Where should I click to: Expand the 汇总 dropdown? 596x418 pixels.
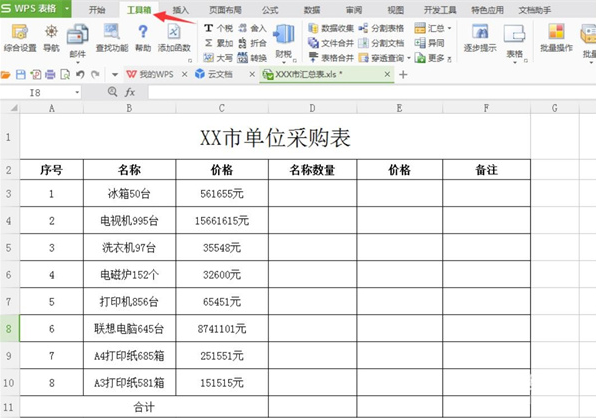tap(449, 28)
